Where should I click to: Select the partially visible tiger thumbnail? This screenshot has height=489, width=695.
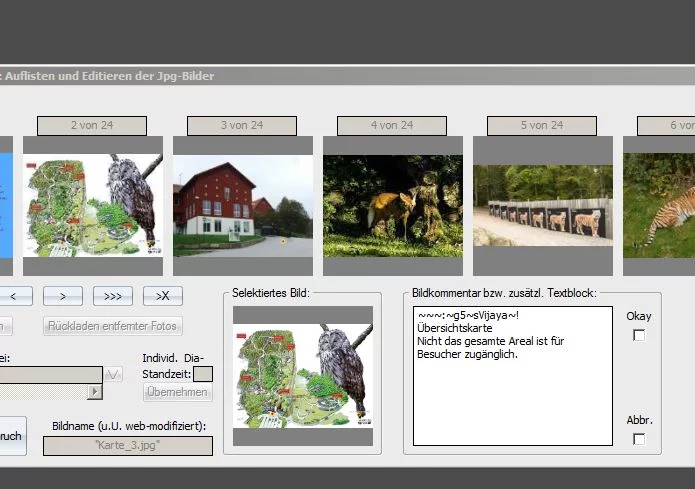click(659, 206)
